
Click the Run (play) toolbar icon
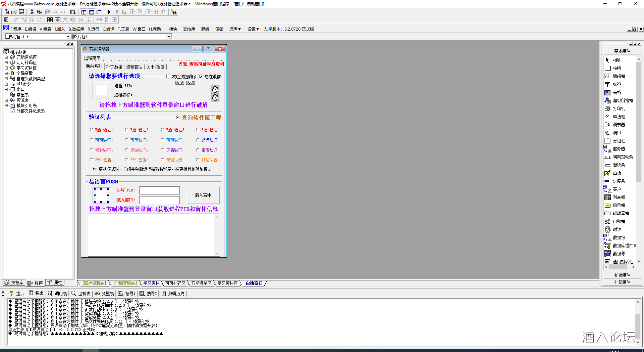pos(109,12)
